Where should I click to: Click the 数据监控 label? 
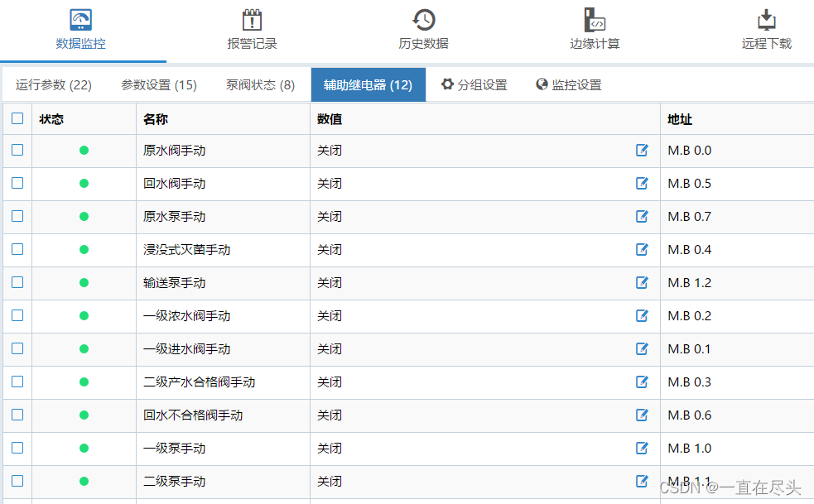pyautogui.click(x=80, y=44)
